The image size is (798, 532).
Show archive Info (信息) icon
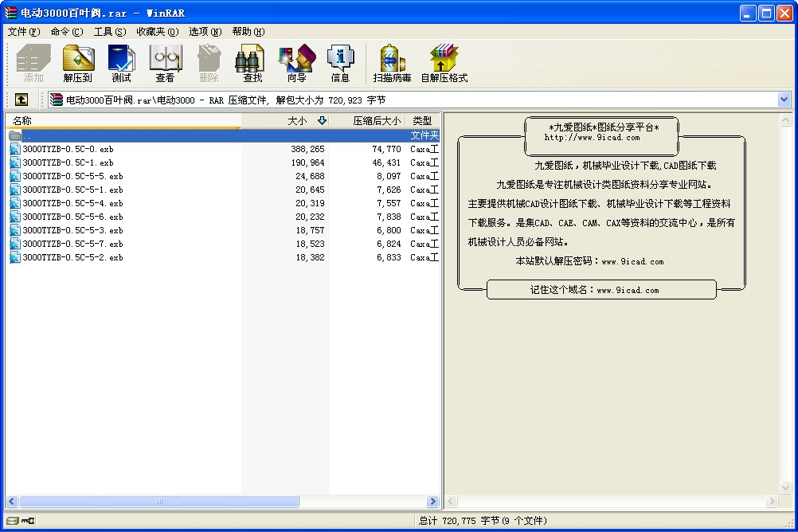coord(340,63)
